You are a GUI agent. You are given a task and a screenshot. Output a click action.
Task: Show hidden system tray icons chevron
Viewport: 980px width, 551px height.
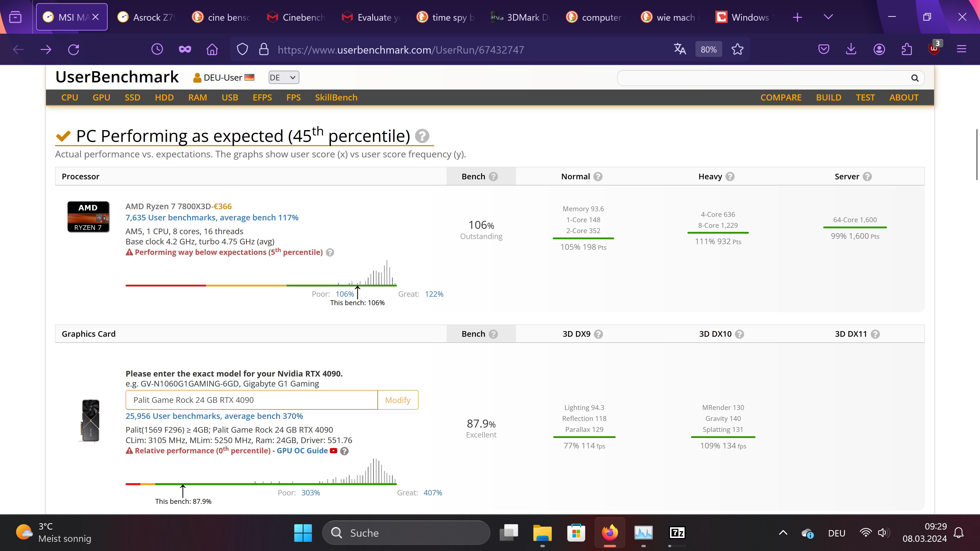[783, 533]
